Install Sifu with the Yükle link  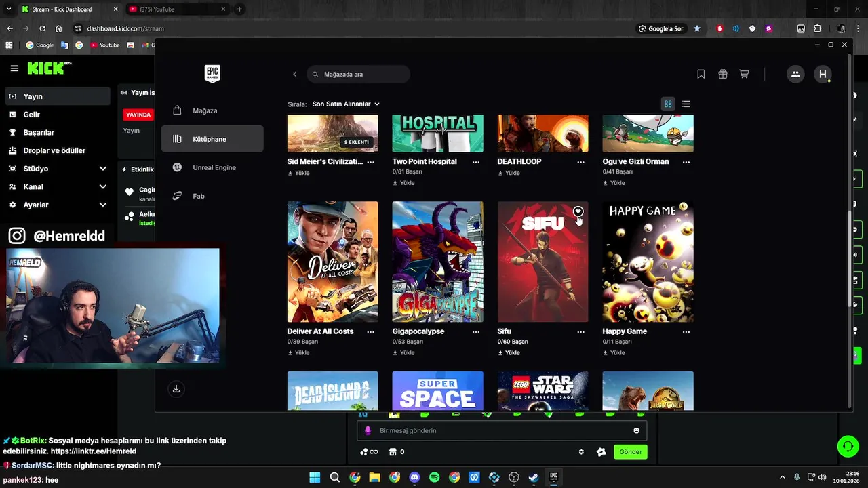tap(509, 352)
